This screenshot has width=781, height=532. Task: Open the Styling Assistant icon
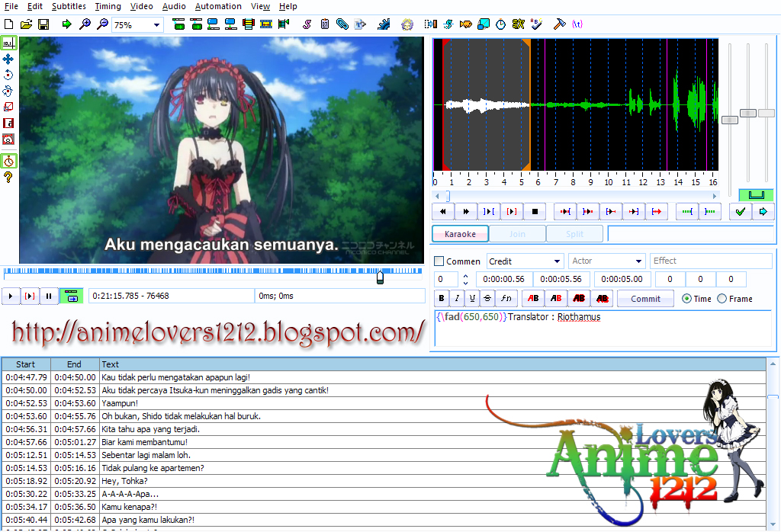448,24
